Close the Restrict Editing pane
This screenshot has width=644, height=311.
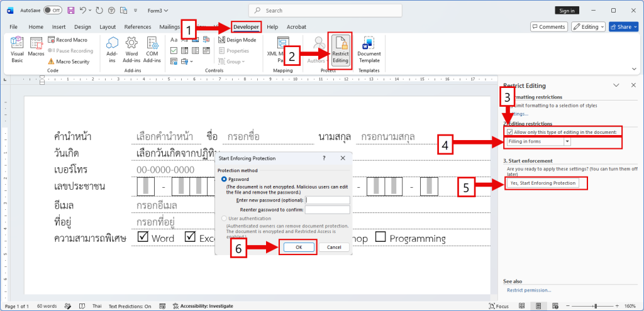[x=633, y=85]
